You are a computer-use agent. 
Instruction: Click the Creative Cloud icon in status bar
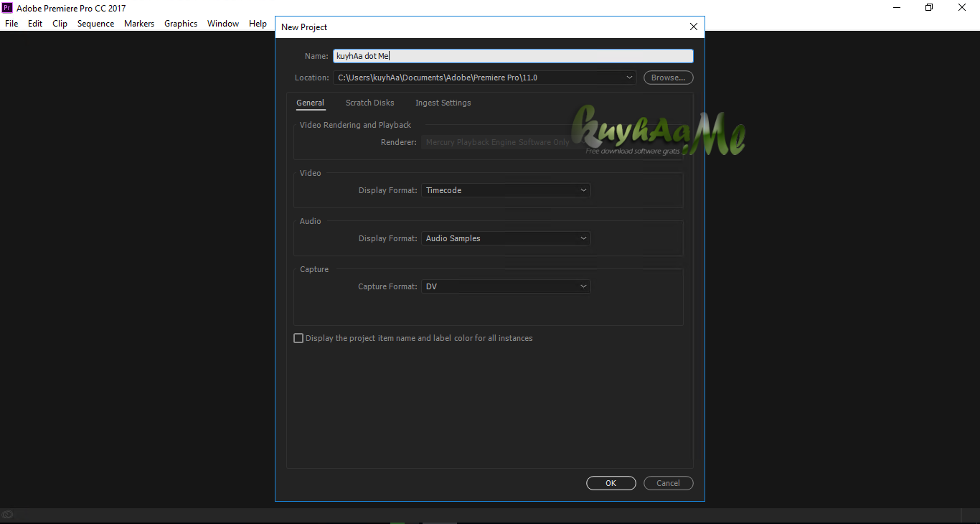tap(8, 515)
